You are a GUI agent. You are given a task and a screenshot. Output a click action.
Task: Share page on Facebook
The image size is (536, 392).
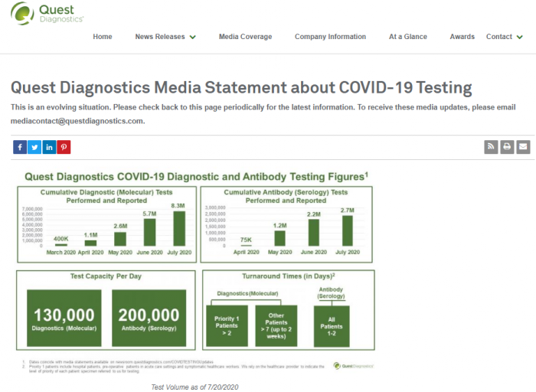coord(20,147)
